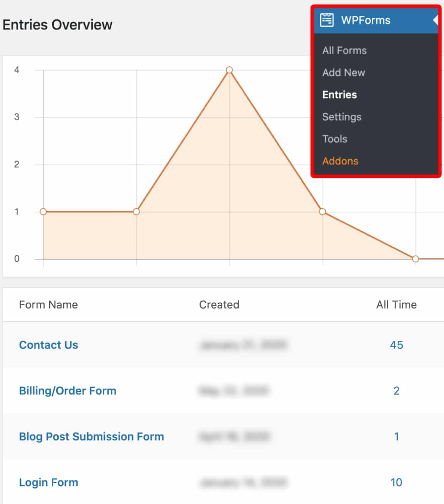Open the Contact Us form entries

coord(49,345)
